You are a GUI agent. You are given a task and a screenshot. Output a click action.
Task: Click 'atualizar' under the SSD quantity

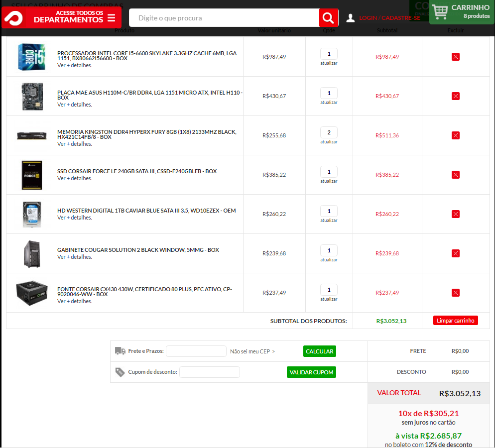(329, 181)
